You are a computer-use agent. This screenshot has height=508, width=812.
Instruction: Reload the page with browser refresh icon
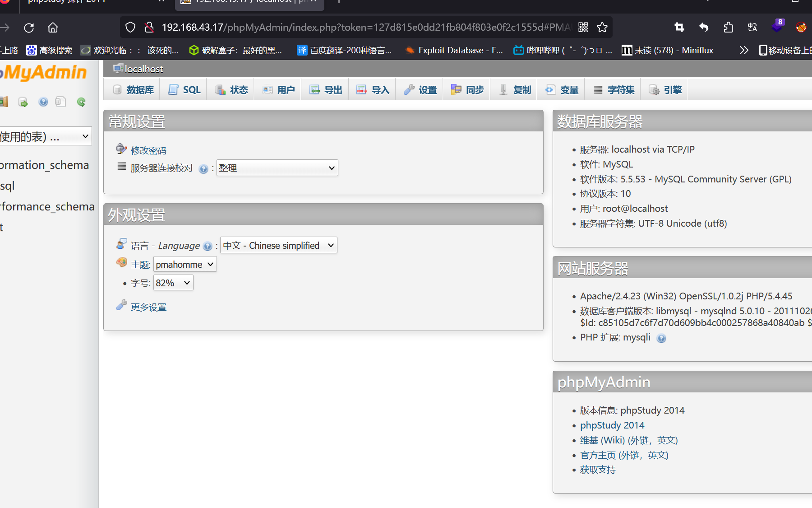click(29, 28)
